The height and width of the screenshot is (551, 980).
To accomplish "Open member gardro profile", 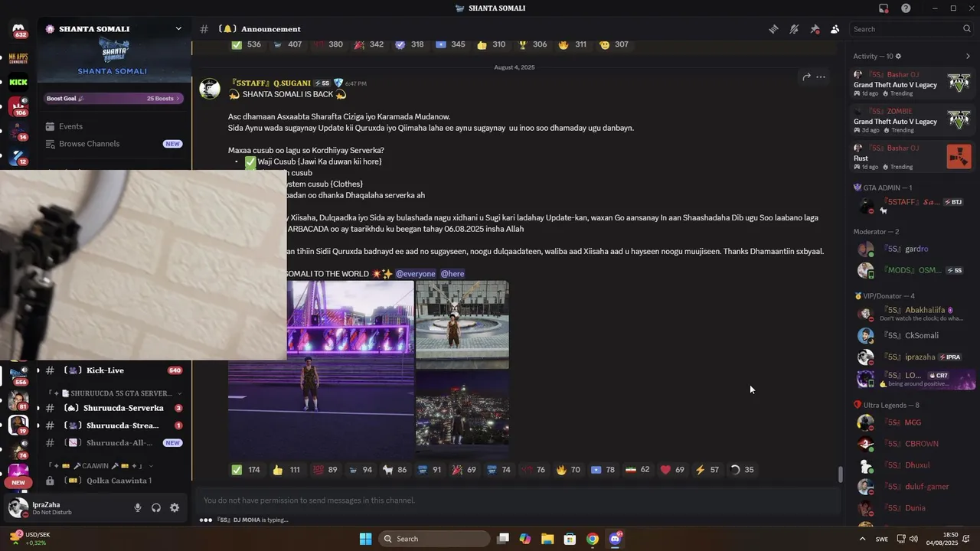I will pos(912,249).
